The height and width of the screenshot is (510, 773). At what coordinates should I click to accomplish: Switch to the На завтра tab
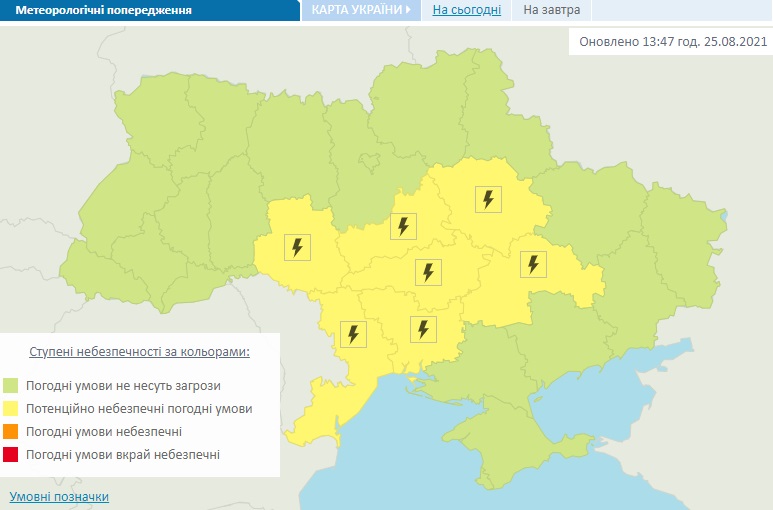coord(551,11)
